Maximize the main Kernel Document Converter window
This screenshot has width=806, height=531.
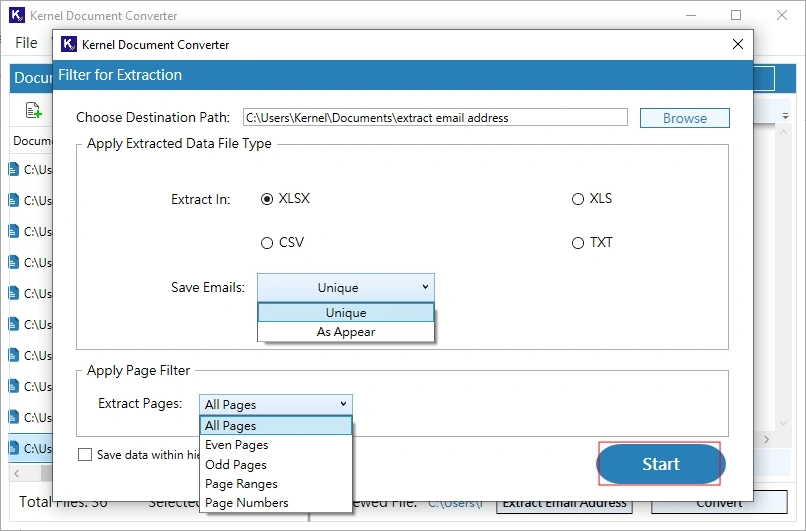(x=736, y=15)
